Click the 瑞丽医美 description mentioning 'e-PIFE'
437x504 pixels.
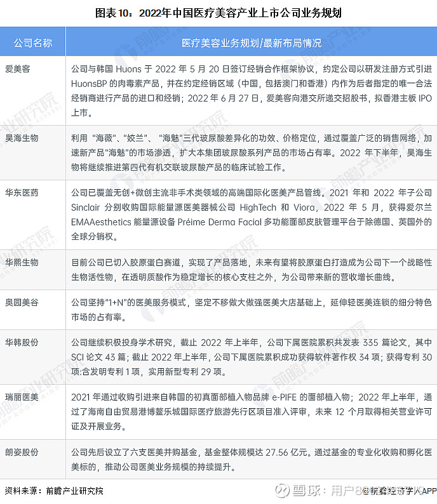click(252, 412)
